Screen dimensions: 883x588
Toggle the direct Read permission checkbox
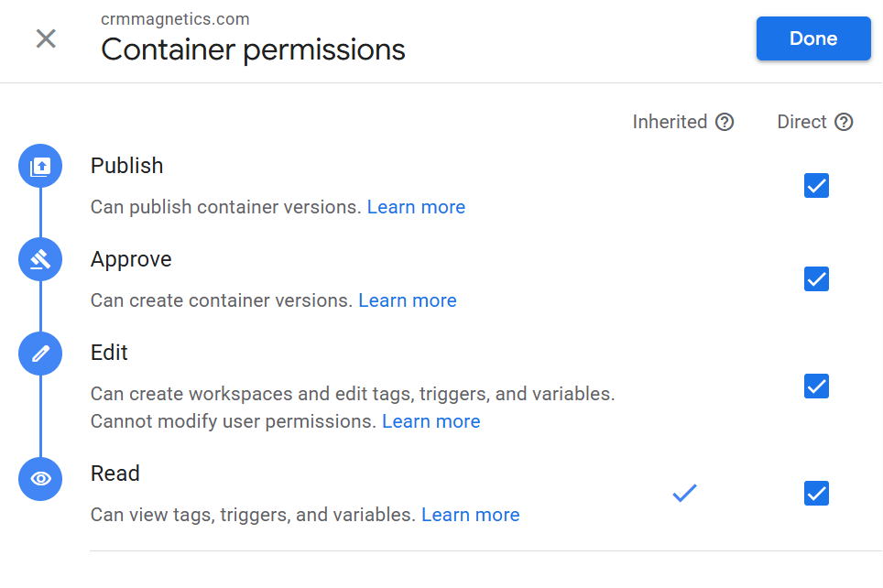[816, 494]
